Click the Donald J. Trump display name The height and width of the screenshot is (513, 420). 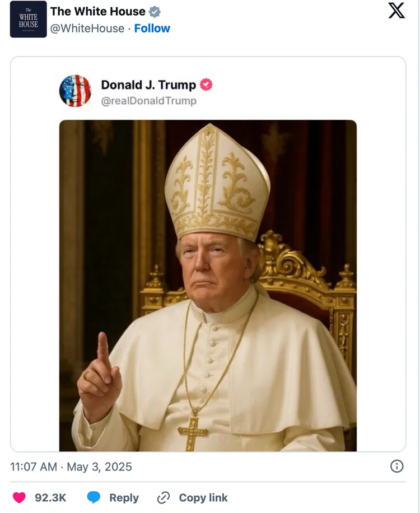pyautogui.click(x=148, y=85)
